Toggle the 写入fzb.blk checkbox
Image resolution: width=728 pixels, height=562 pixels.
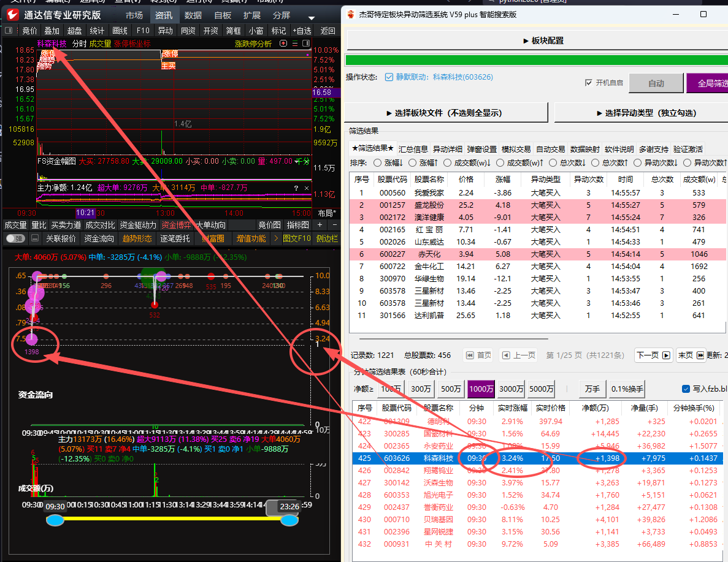686,389
